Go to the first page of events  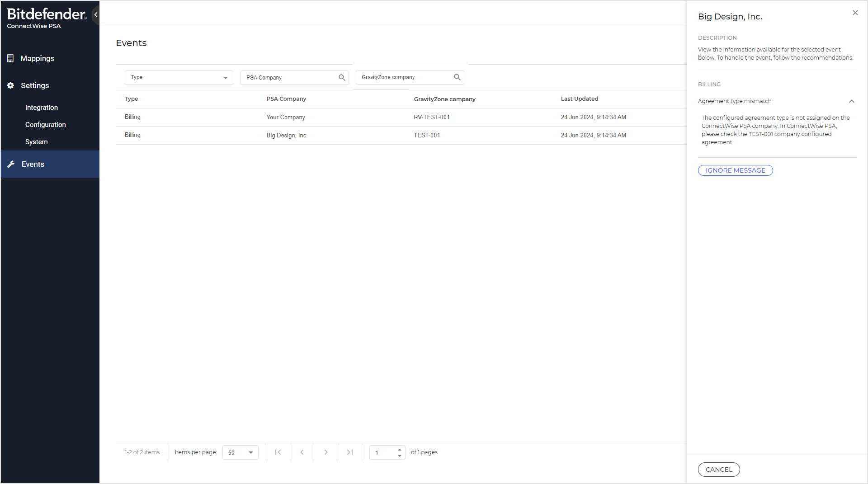tap(278, 452)
